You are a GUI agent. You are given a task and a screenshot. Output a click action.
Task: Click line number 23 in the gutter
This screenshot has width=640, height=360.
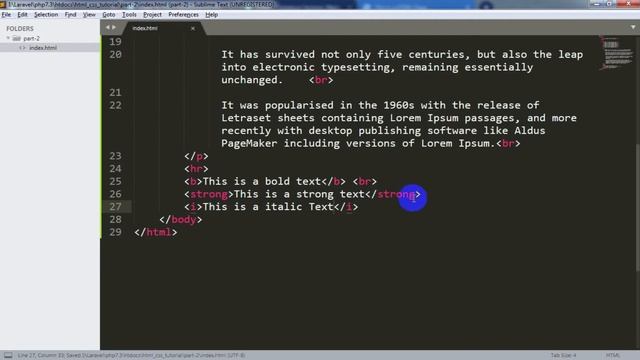click(x=115, y=156)
